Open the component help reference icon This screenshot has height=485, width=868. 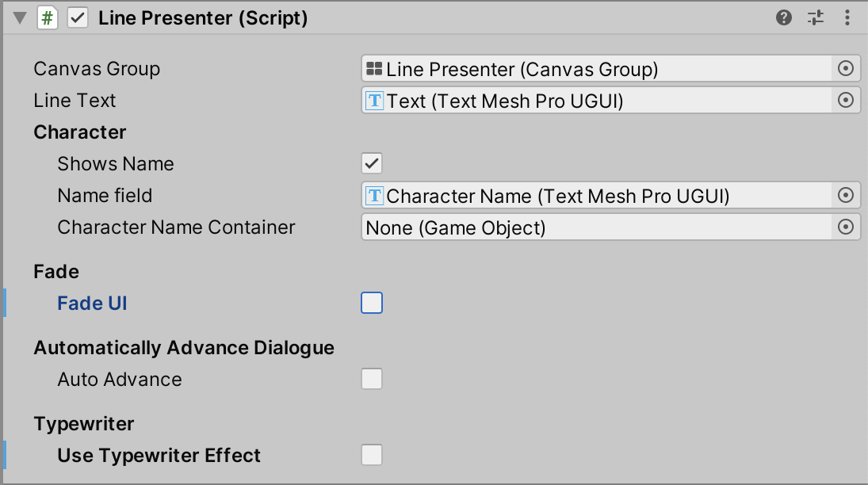[784, 17]
